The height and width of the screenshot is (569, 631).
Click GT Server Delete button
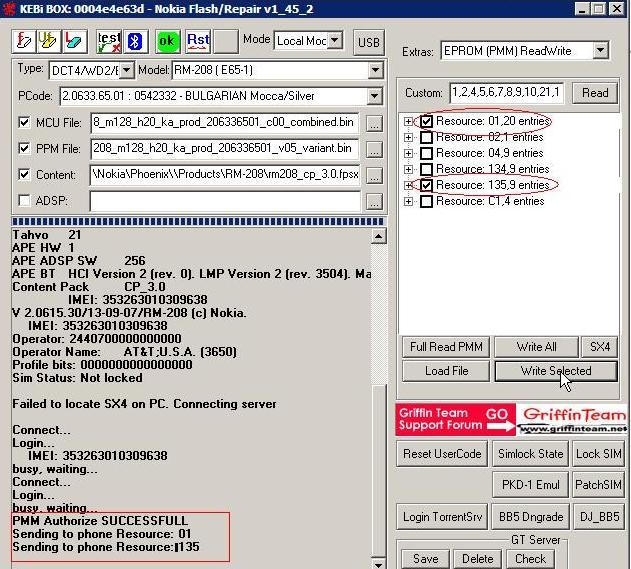tap(477, 559)
